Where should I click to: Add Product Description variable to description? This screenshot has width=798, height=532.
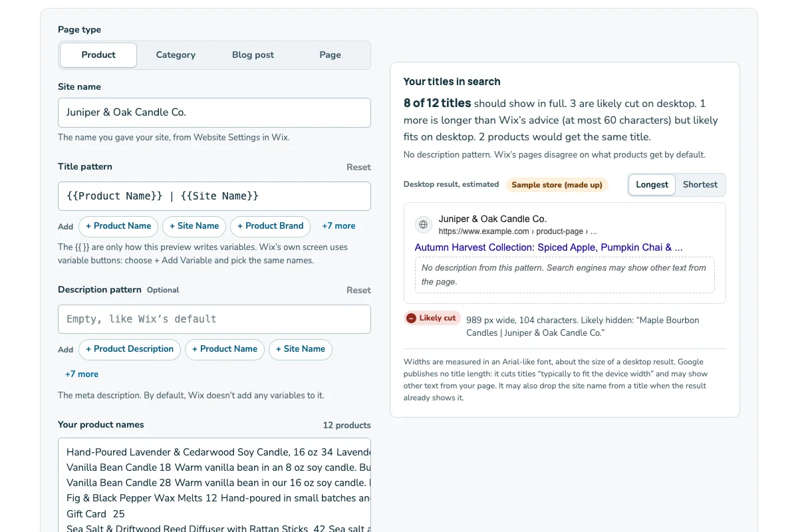click(130, 349)
